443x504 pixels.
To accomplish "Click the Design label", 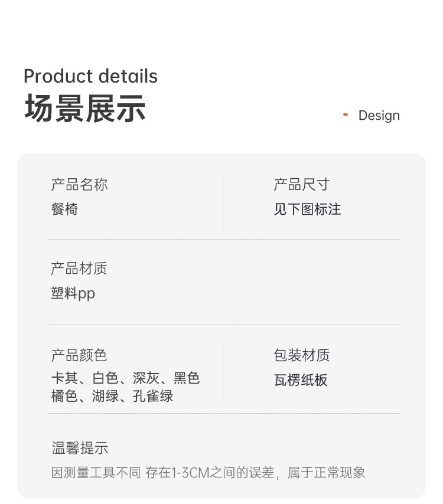I will tap(379, 116).
